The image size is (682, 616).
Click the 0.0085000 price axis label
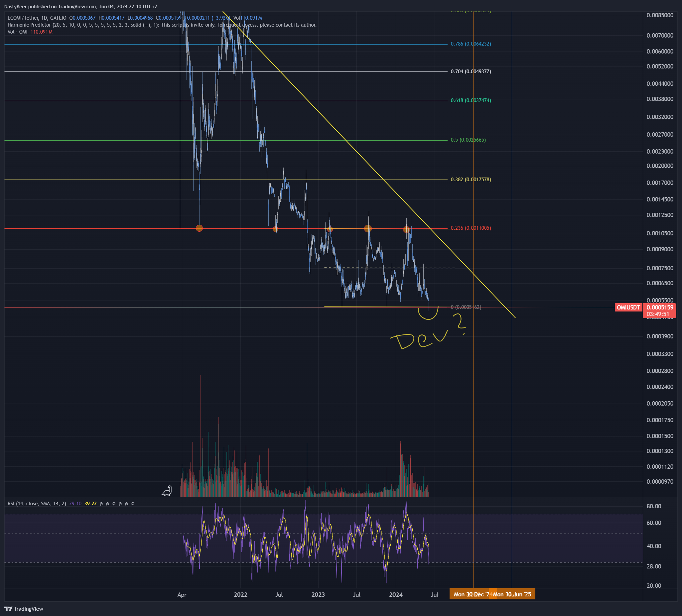[660, 15]
